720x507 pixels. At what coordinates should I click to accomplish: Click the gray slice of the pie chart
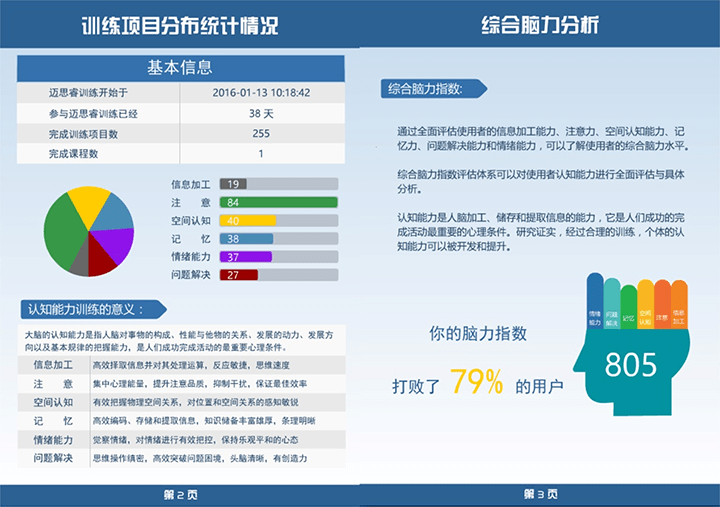tap(81, 263)
